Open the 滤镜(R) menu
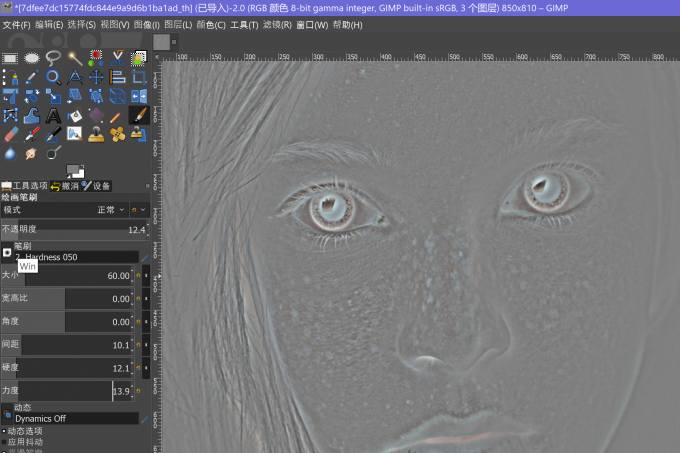 pos(278,25)
